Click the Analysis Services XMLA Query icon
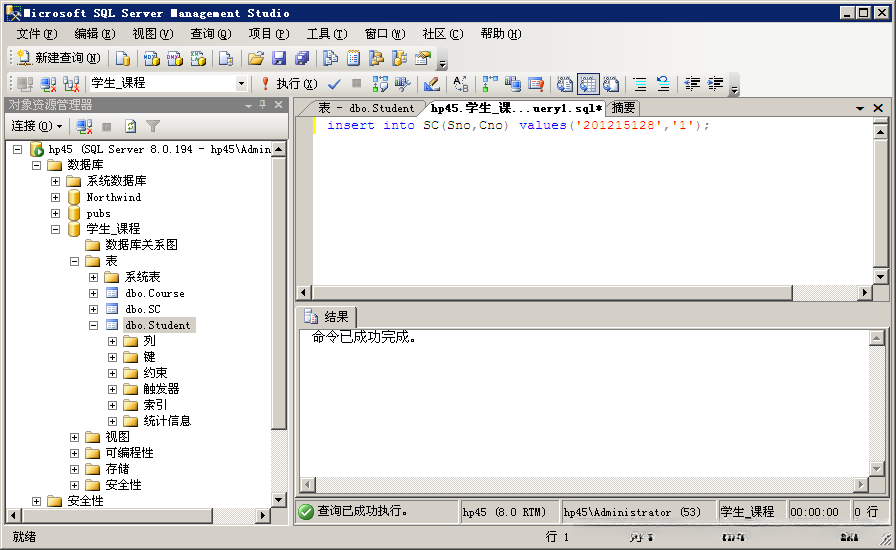Image resolution: width=896 pixels, height=550 pixels. pyautogui.click(x=198, y=58)
